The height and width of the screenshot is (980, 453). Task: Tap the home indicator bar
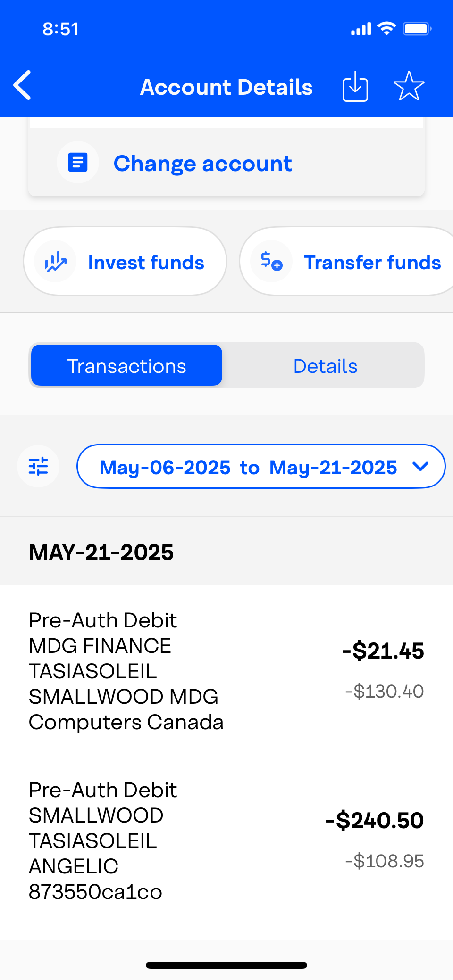(226, 965)
